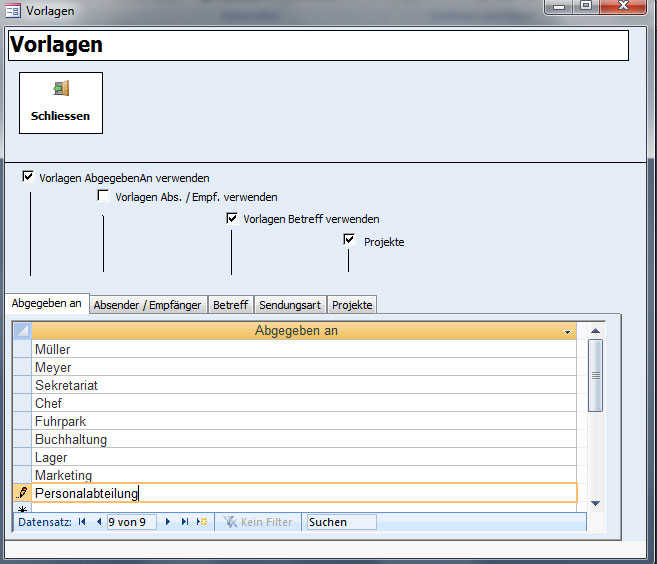The image size is (657, 564).
Task: Maximize the Vorlagen window
Action: coord(586,6)
